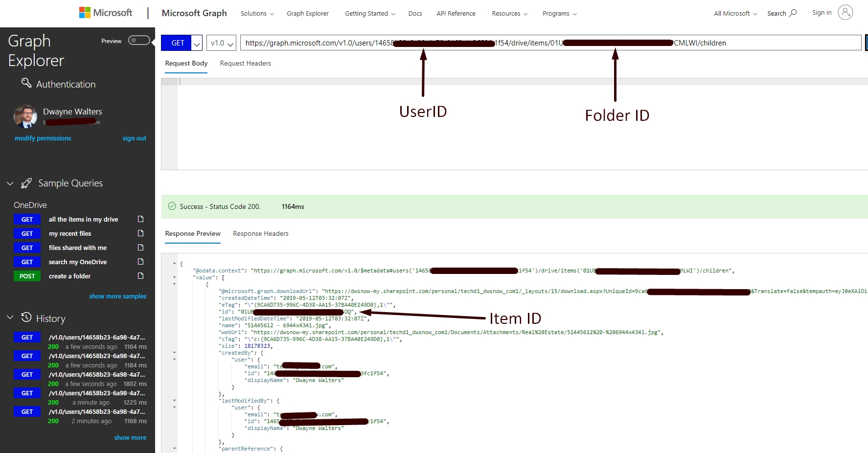Expand the Solutions menu
The height and width of the screenshot is (453, 868).
click(257, 14)
